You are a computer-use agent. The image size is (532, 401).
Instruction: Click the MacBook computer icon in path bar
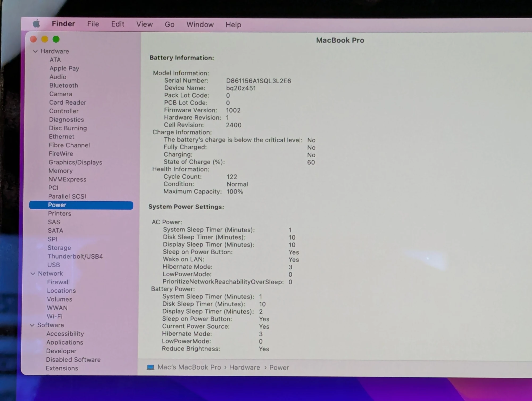tap(151, 367)
